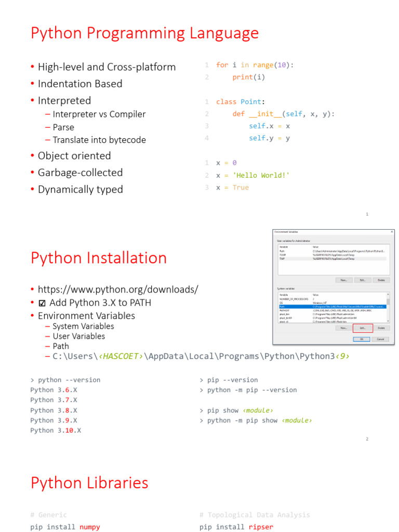399x532 pixels.
Task: Click the System variables scrollbar down arrow
Action: (x=388, y=321)
